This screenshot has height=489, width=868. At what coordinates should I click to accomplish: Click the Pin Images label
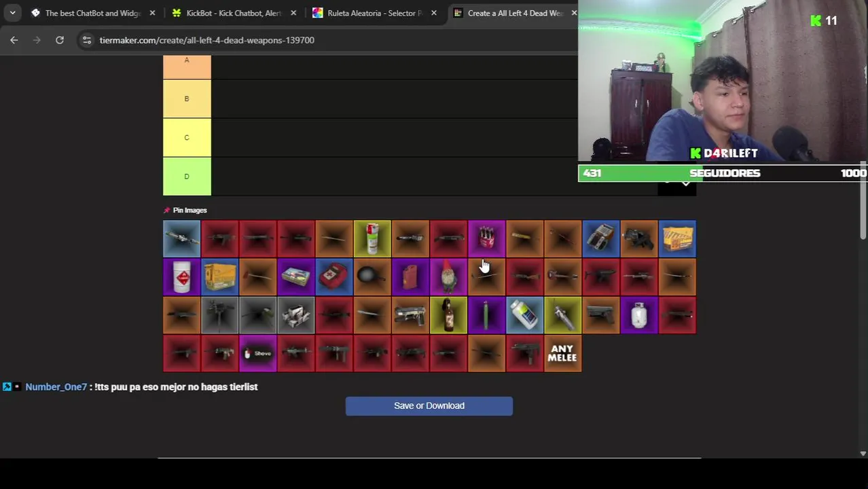189,211
